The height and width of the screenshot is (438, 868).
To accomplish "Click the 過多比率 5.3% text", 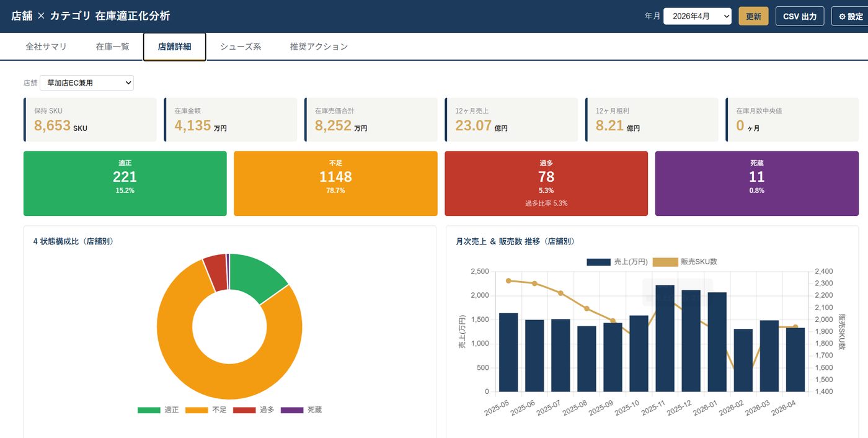I will pos(546,203).
